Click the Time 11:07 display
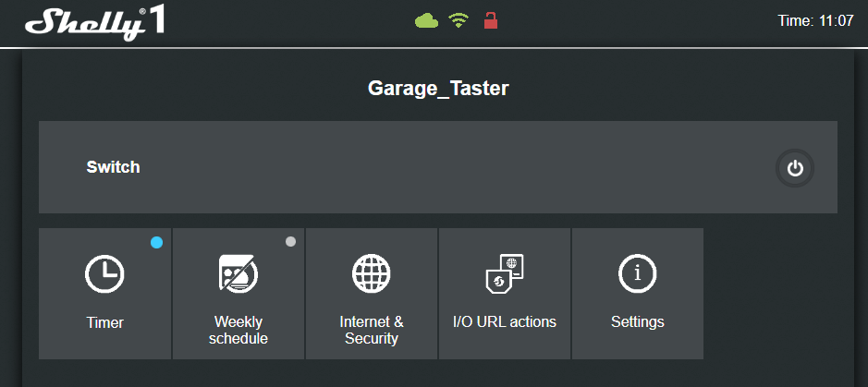Screen dimensions: 868x387 (816, 21)
